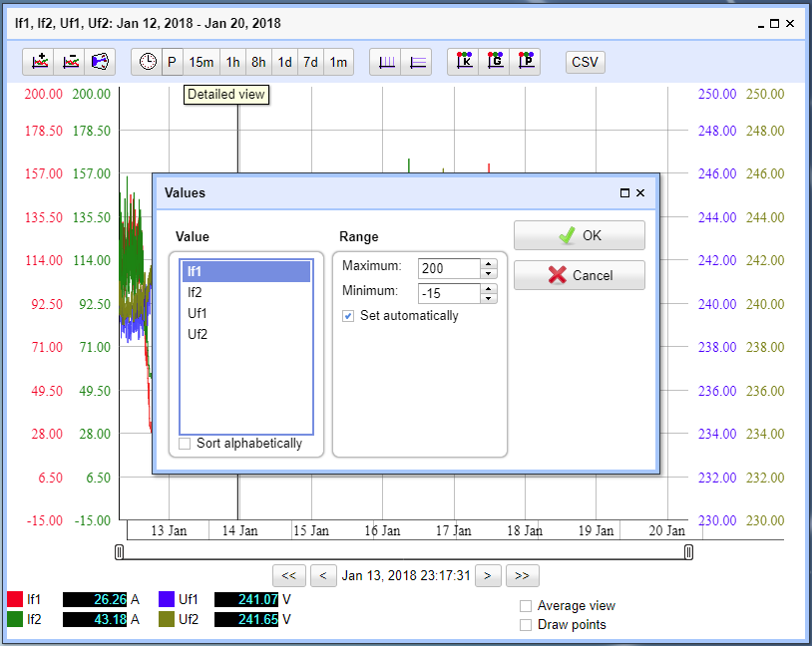Minimize the main chart window
Screen dimensions: 812x646
761,25
